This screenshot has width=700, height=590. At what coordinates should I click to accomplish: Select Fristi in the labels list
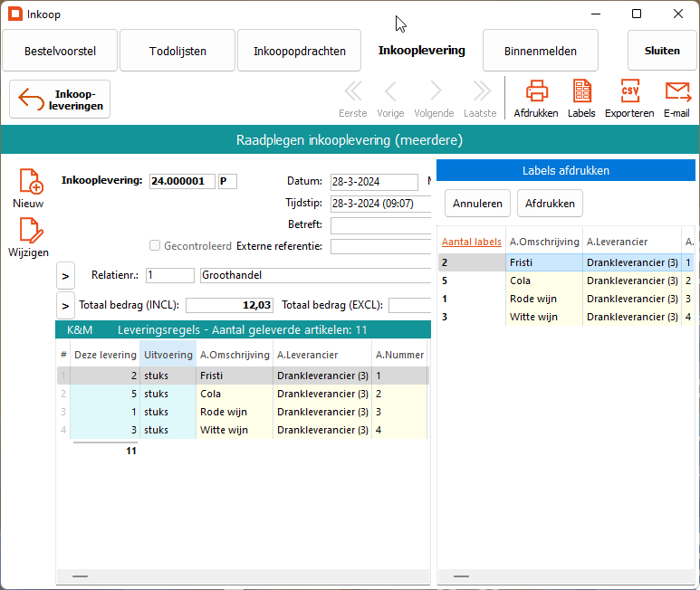point(566,262)
